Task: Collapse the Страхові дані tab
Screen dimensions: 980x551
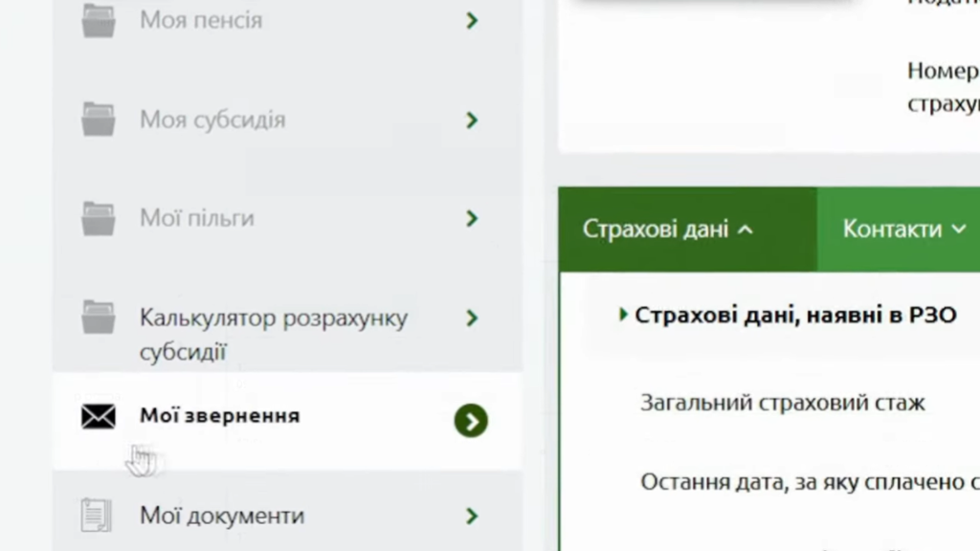Action: 667,230
